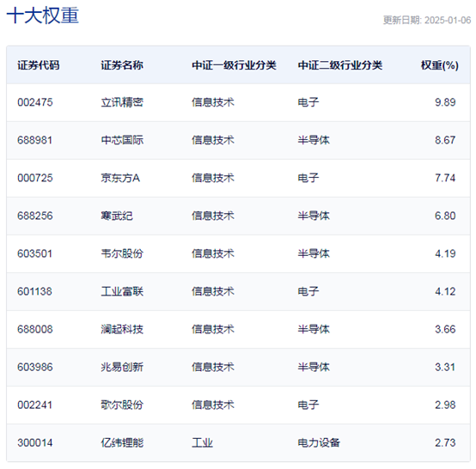Click the 9.89 weight value
This screenshot has width=476, height=469.
coord(445,102)
